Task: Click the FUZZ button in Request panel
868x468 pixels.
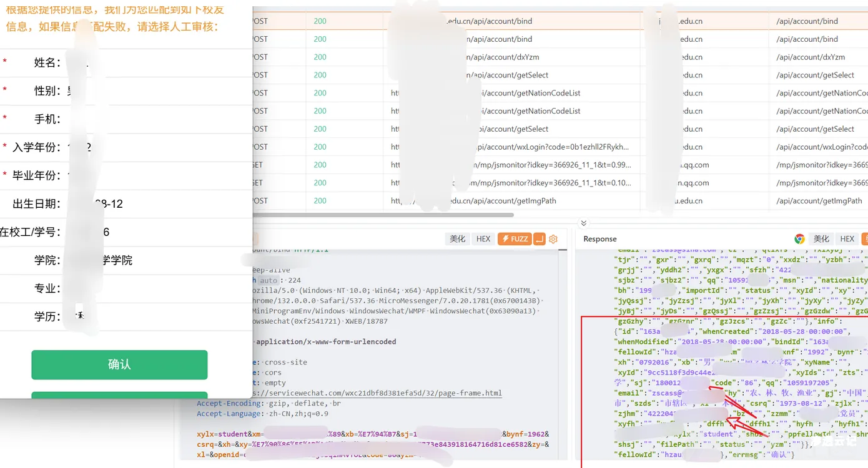Action: 515,239
